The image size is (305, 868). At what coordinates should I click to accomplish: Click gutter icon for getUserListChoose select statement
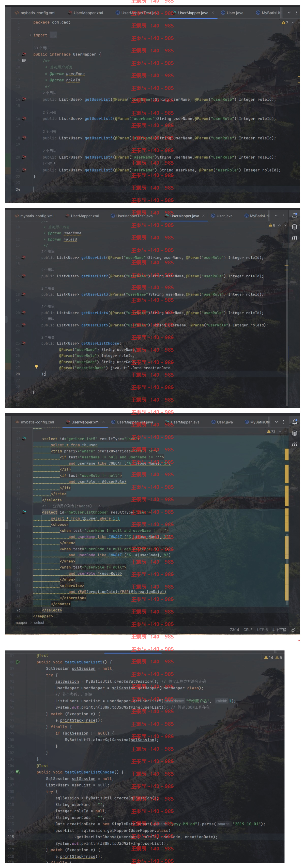24,512
